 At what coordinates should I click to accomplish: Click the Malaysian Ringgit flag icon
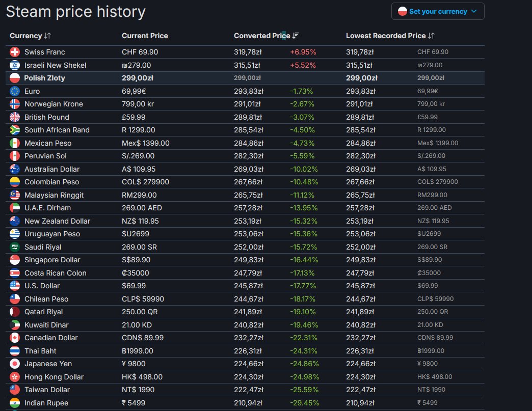click(x=15, y=195)
